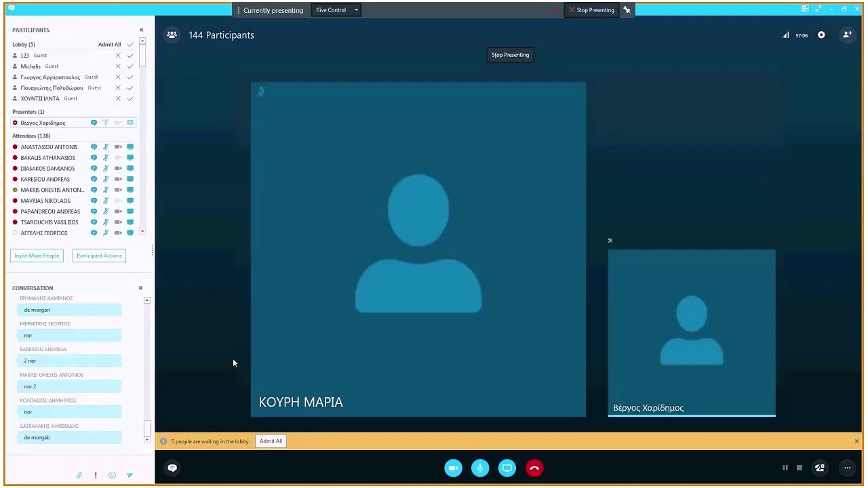Open call controls dial pad icon
Image resolution: width=868 pixels, height=488 pixels.
point(820,468)
